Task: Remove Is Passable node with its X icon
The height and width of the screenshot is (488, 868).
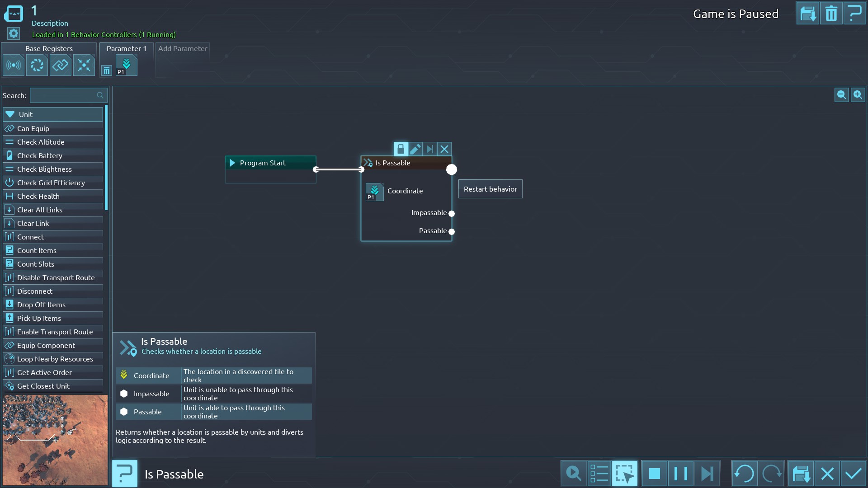Action: pos(444,149)
